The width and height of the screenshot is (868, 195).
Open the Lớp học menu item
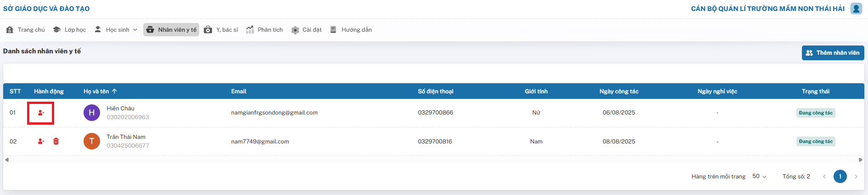pyautogui.click(x=69, y=30)
